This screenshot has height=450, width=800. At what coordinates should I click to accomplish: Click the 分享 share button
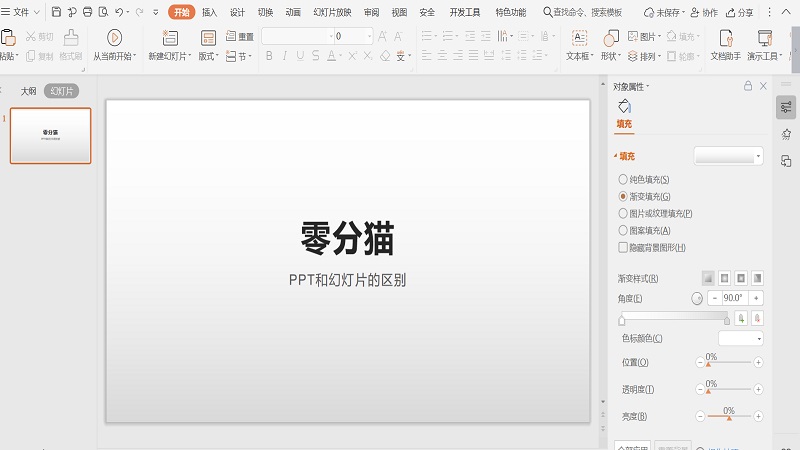pos(740,12)
